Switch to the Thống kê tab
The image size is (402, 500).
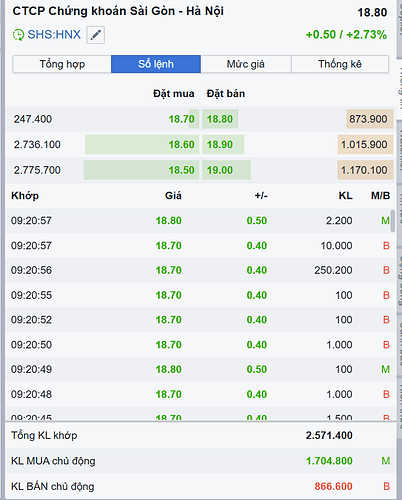click(x=340, y=64)
